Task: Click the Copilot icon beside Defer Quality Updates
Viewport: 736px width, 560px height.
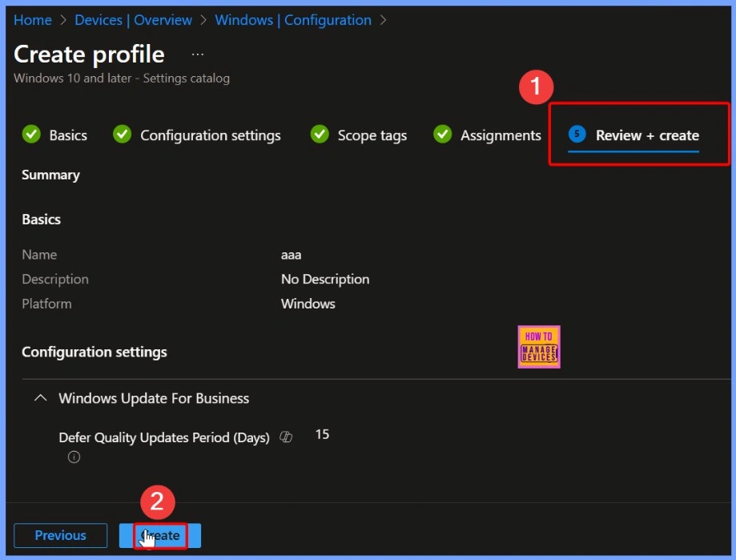Action: pos(286,437)
